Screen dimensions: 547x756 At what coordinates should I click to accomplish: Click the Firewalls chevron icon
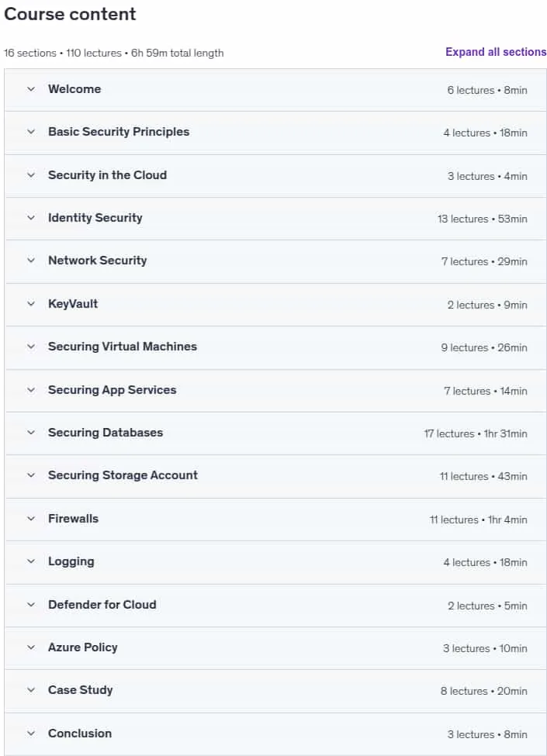(x=31, y=519)
